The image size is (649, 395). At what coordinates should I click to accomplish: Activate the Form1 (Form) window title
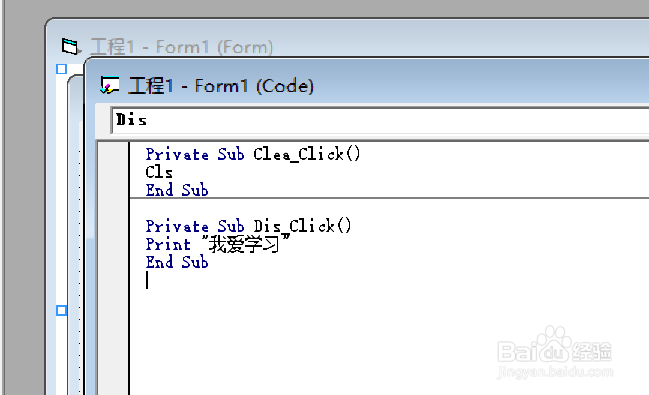pos(181,46)
